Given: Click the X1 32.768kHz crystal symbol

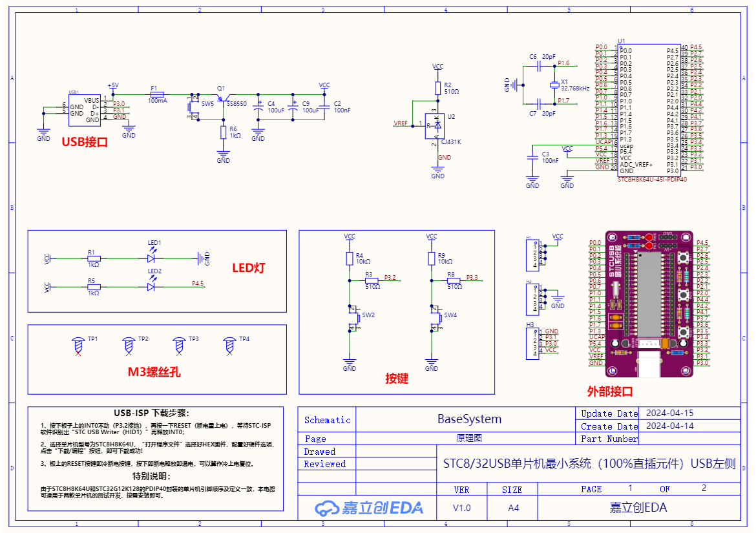Looking at the screenshot, I should click(554, 85).
